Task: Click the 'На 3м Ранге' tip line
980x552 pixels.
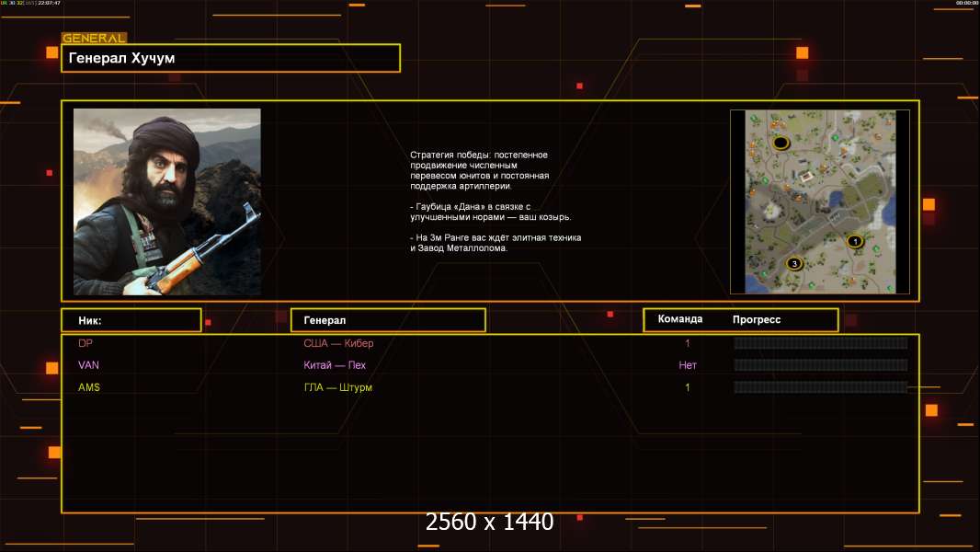Action: 496,243
